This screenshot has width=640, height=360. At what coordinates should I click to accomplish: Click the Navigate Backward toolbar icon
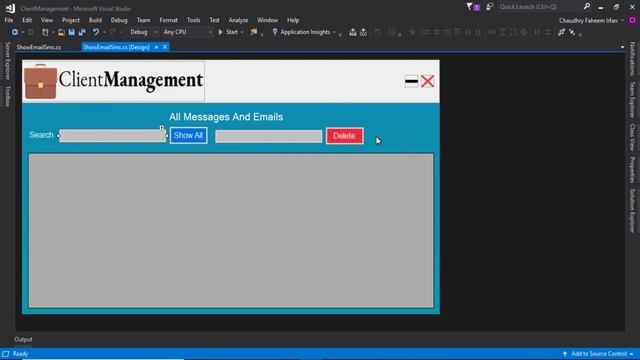coord(14,32)
